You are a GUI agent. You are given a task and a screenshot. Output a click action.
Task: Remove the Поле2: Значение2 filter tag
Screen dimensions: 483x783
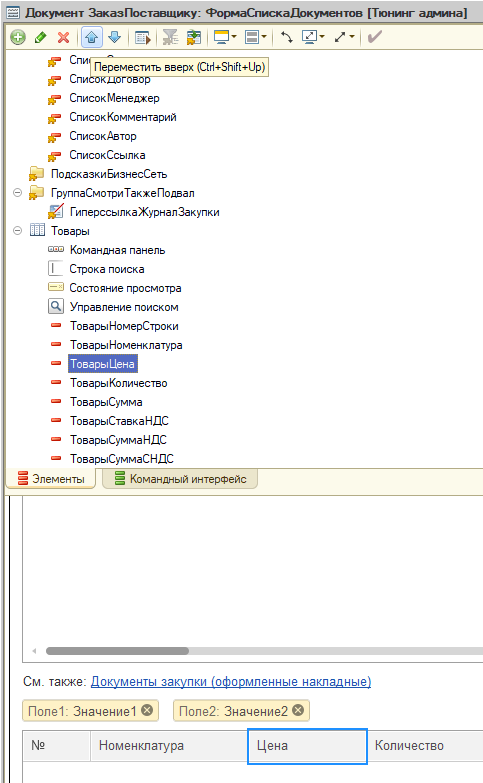(x=298, y=710)
